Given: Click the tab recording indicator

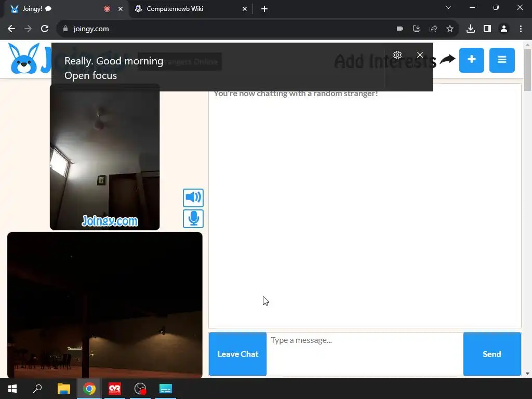Looking at the screenshot, I should pyautogui.click(x=107, y=9).
